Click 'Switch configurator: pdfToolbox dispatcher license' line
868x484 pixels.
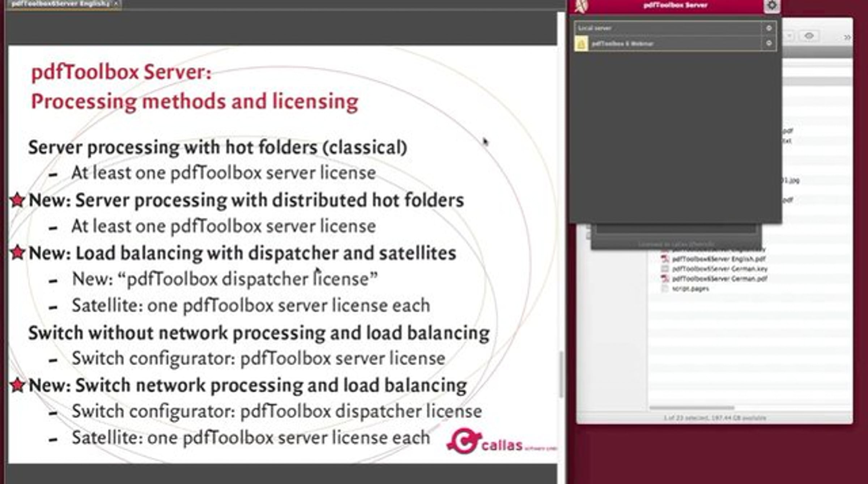click(x=277, y=411)
